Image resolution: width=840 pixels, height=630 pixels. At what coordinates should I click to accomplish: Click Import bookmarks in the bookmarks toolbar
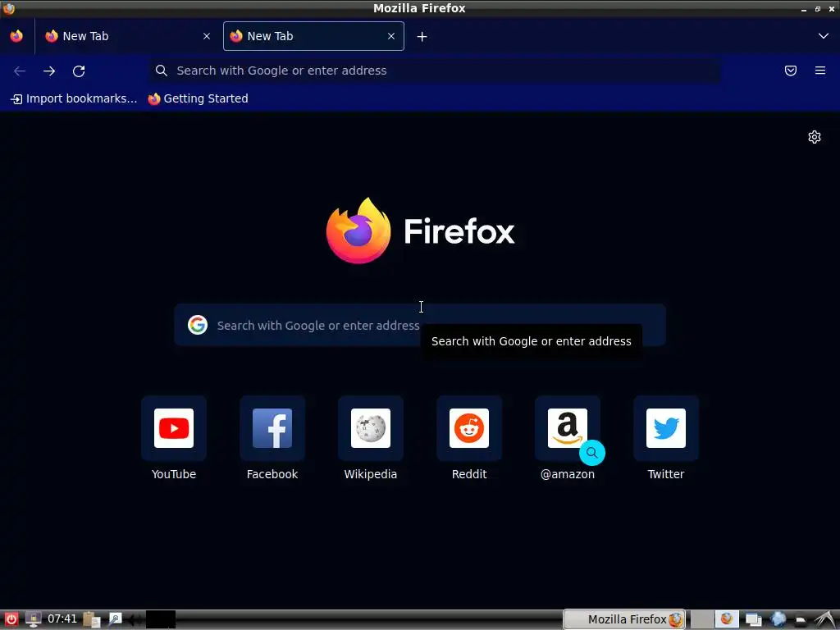click(x=74, y=98)
